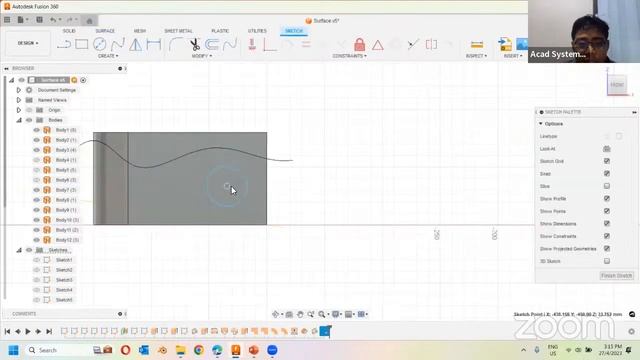Click the Windows Start button
640x360 pixels.
13,350
